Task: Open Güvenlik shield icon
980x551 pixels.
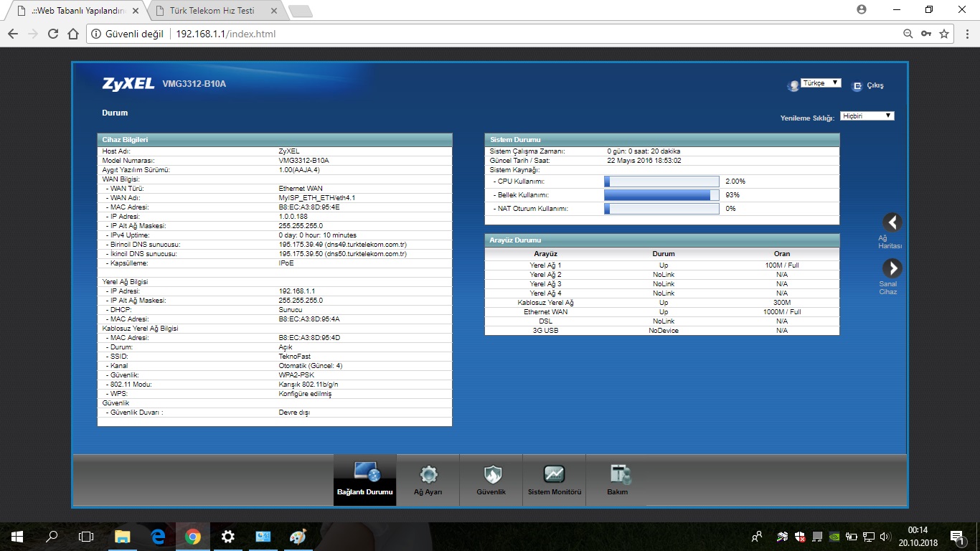Action: [x=492, y=474]
